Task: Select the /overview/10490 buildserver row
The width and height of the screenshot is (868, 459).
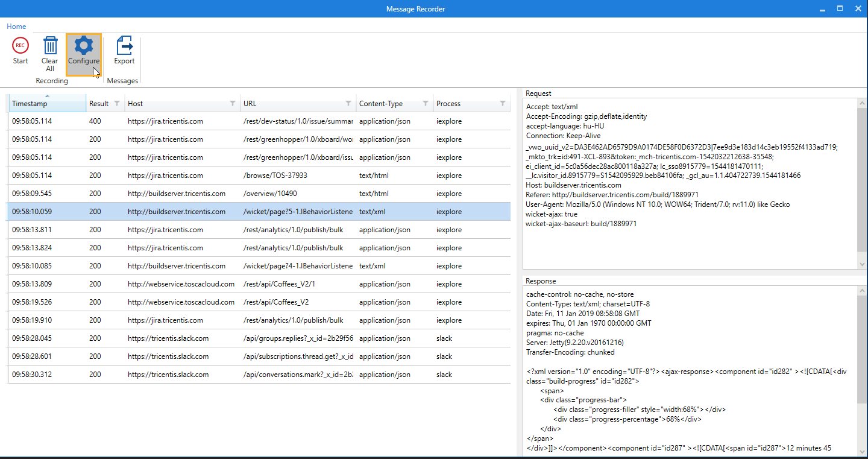Action: pos(258,194)
